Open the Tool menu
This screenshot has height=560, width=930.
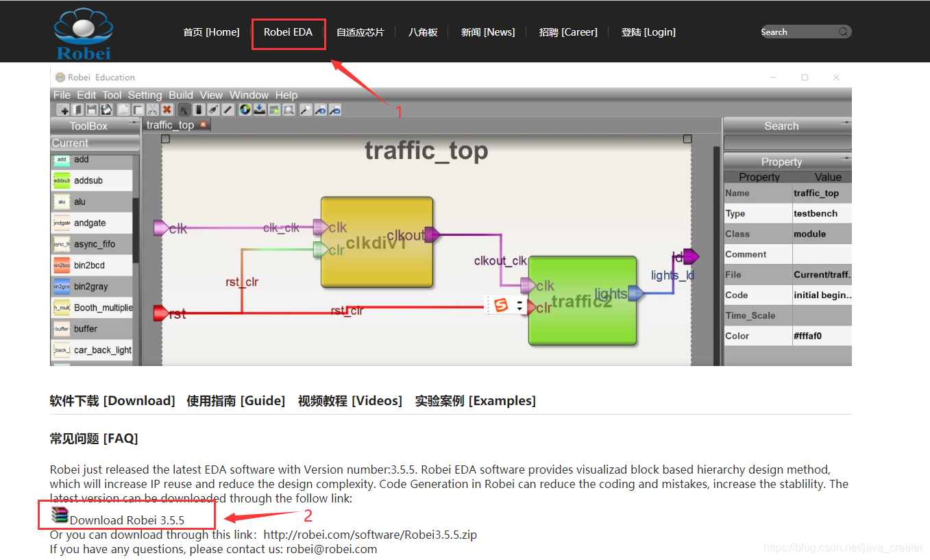112,95
